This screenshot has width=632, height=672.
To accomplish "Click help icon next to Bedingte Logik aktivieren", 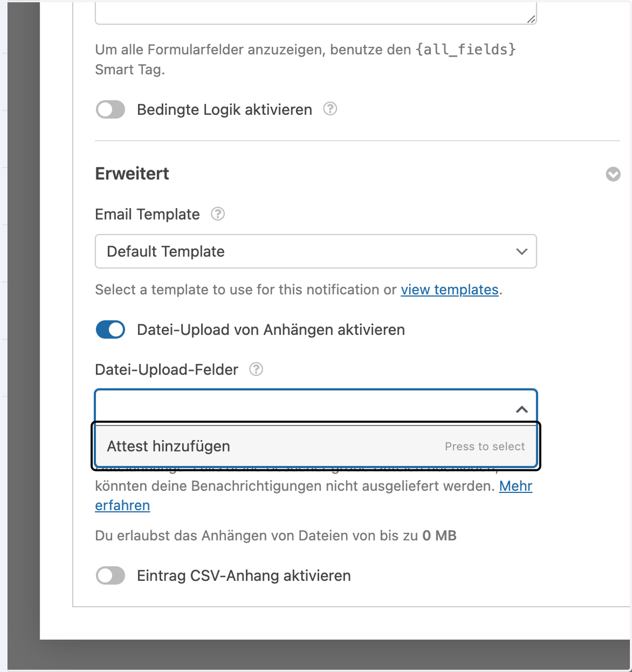I will 330,109.
